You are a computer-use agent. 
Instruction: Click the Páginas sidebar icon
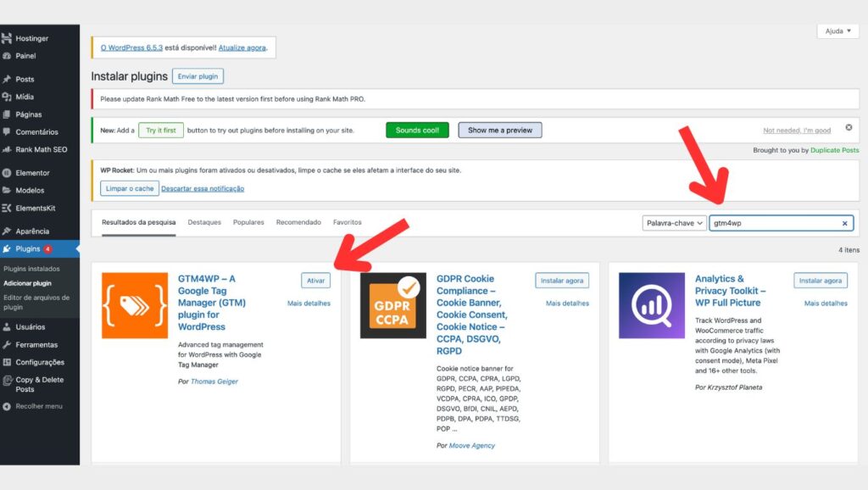(x=8, y=114)
